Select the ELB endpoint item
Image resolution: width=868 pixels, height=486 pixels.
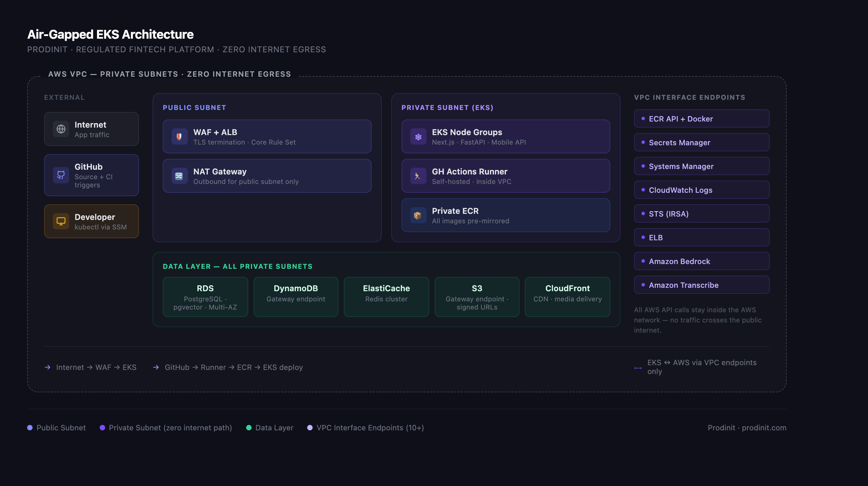click(x=702, y=238)
